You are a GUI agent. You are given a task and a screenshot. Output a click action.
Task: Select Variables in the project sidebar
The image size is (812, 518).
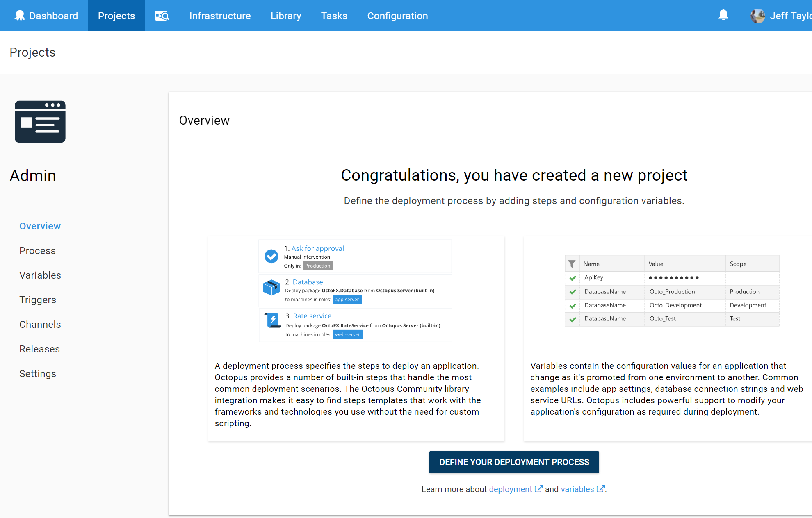[x=40, y=275]
